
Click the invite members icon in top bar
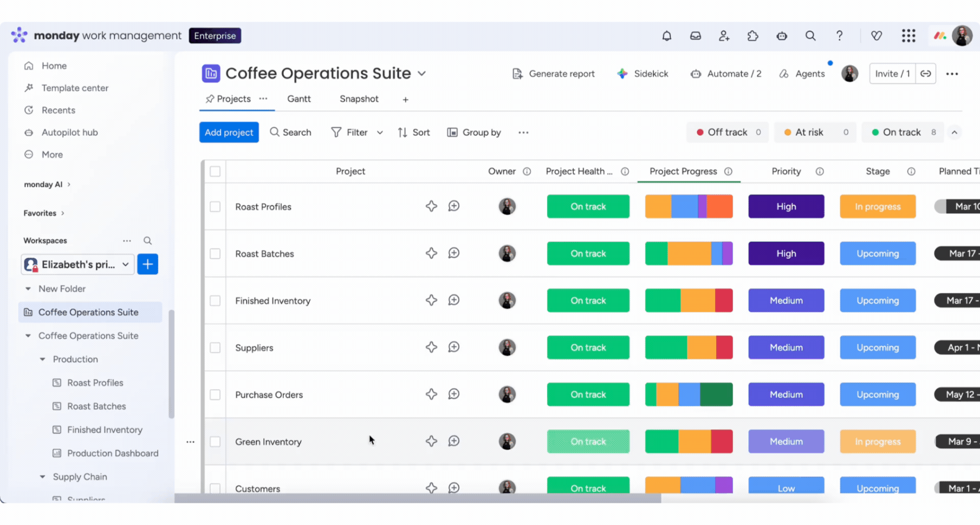[x=724, y=36]
